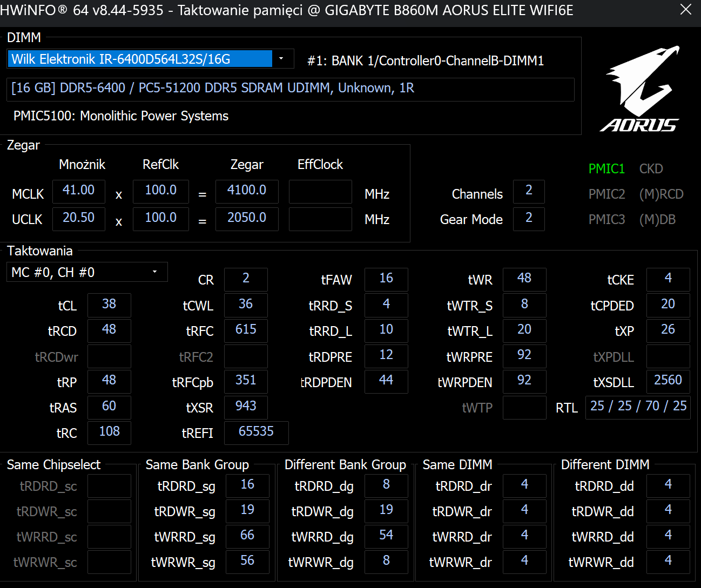
Task: Select the PMIC1 indicator label
Action: point(606,168)
